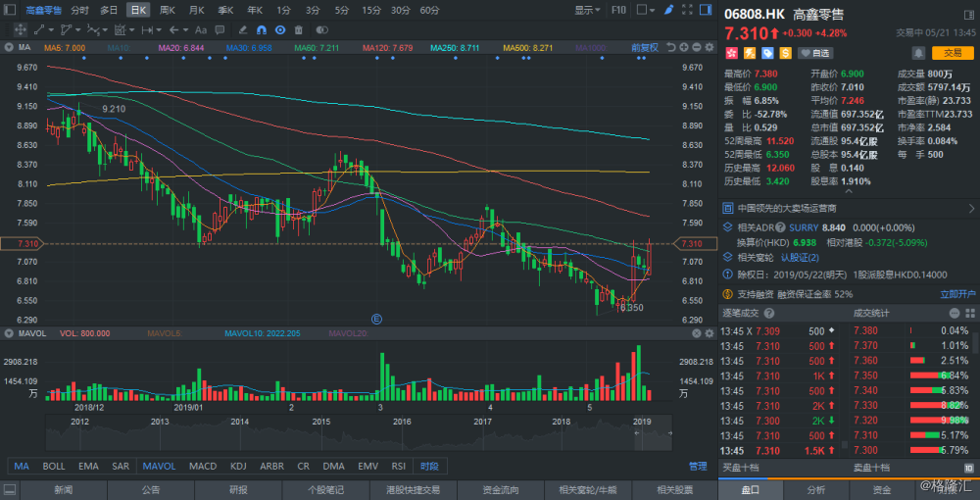The width and height of the screenshot is (980, 500).
Task: Click the ellipsis more icon beside 成交统计
Action: pos(955,314)
